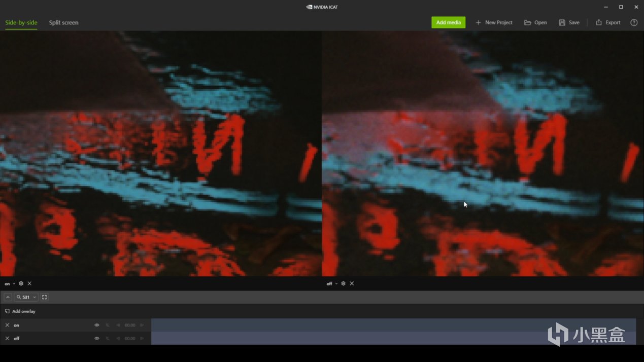This screenshot has width=644, height=362.
Task: Click the 00.00 offset field of 'on' track
Action: point(130,325)
